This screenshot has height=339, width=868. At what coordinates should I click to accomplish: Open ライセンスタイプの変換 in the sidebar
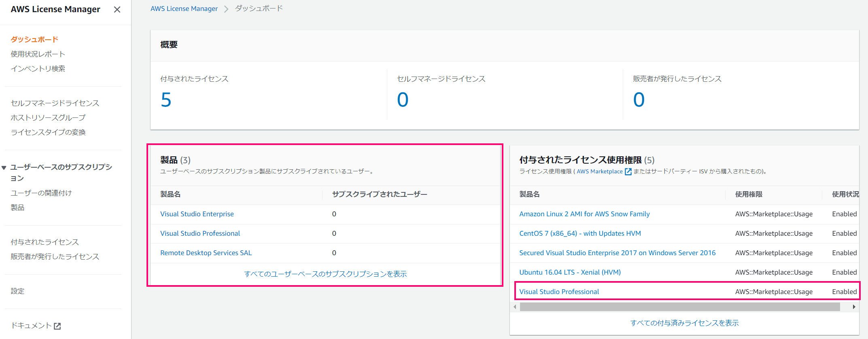click(48, 132)
